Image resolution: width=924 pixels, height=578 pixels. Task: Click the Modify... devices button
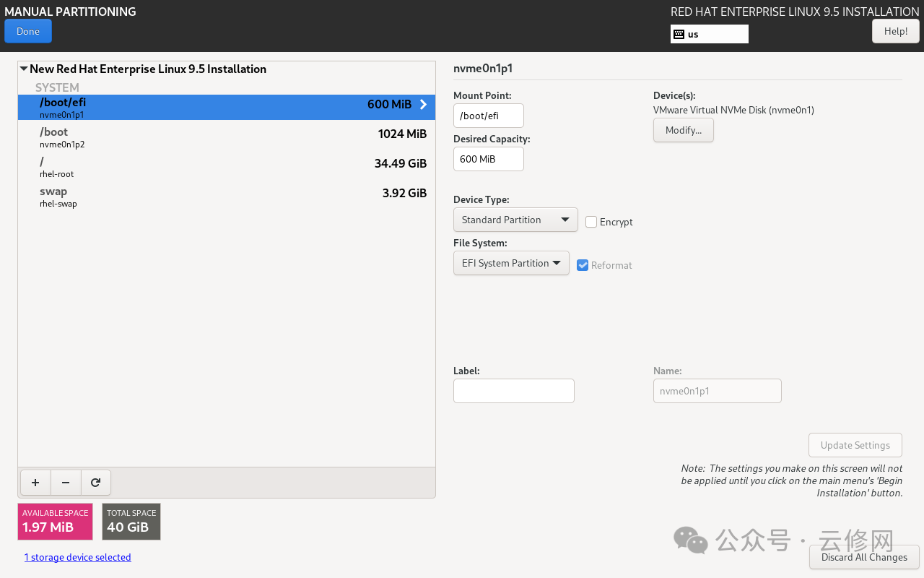coord(684,130)
